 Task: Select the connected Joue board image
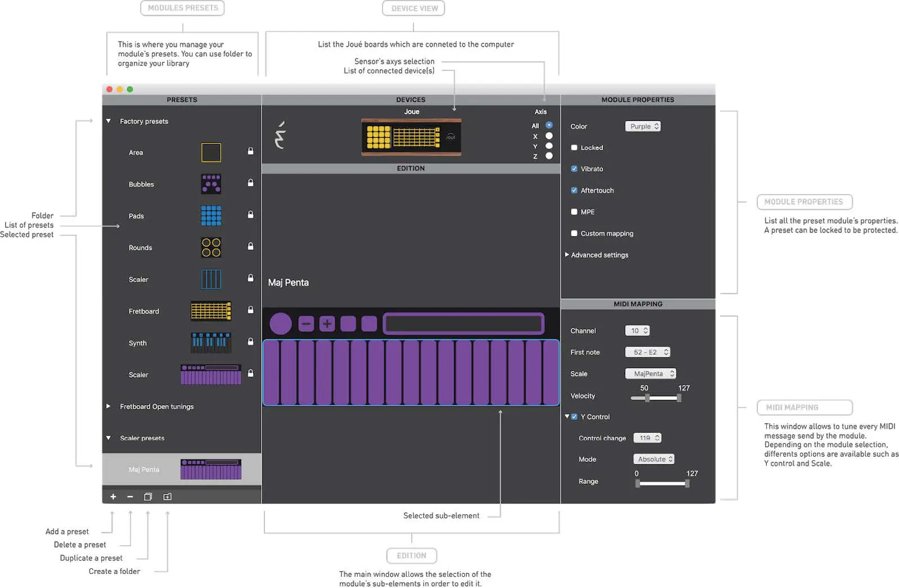point(411,137)
